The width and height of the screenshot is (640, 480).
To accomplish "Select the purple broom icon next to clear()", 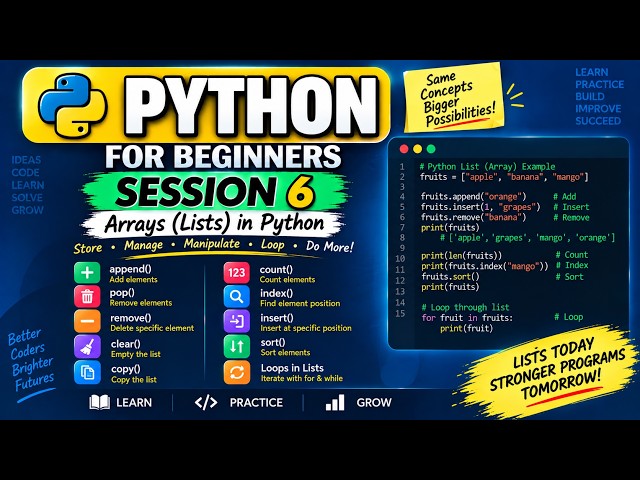I will click(87, 347).
